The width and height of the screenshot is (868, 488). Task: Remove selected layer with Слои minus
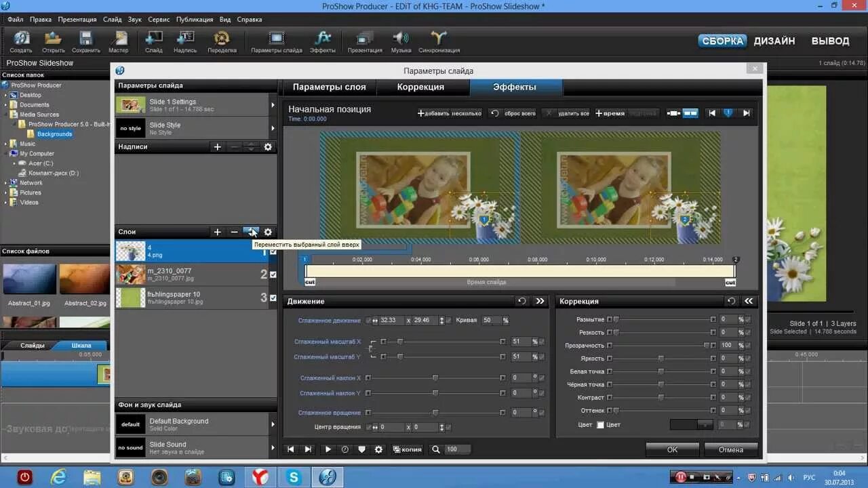tap(235, 232)
